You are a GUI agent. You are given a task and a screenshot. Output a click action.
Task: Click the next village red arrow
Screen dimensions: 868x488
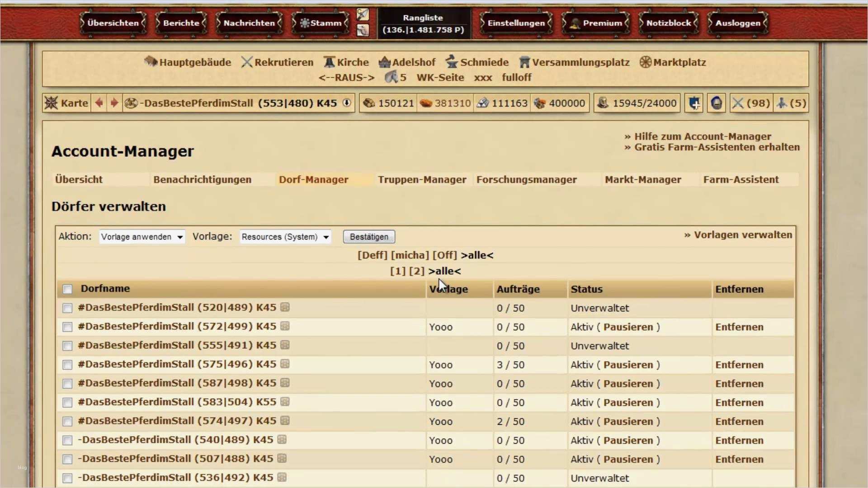click(114, 103)
